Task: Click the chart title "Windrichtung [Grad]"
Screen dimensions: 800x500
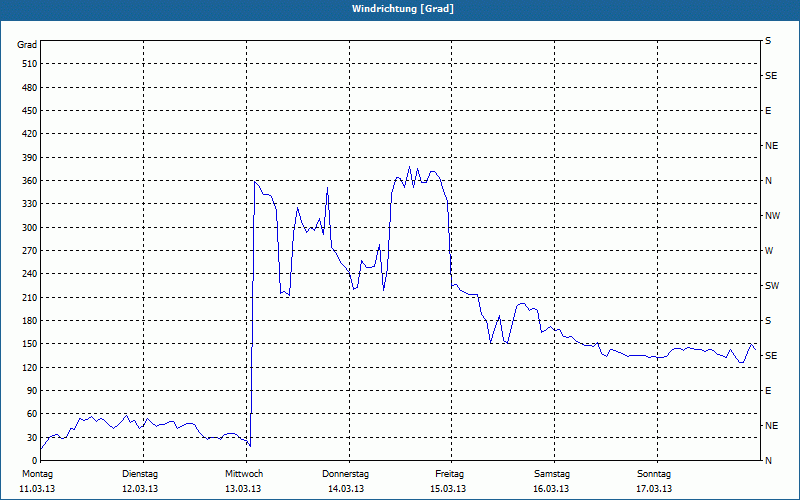Action: (x=403, y=9)
